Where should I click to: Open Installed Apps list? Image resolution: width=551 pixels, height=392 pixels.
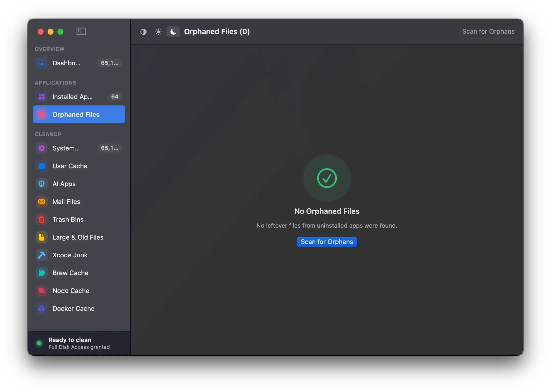tap(79, 97)
